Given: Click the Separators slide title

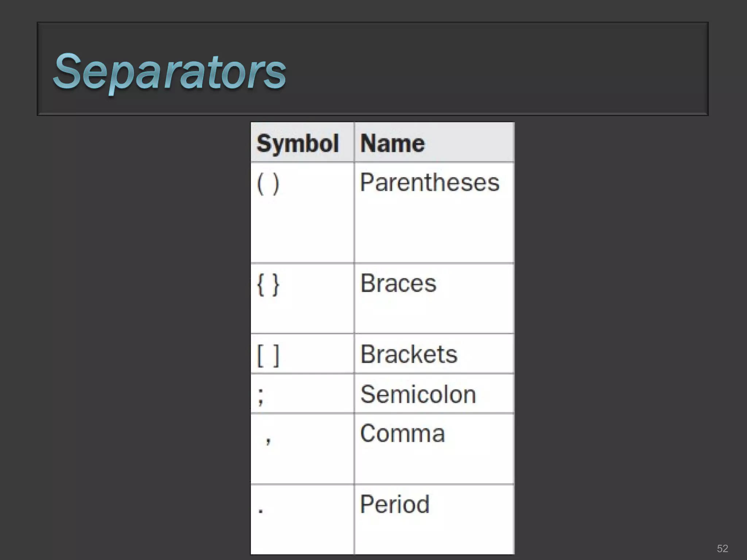Looking at the screenshot, I should [x=170, y=71].
